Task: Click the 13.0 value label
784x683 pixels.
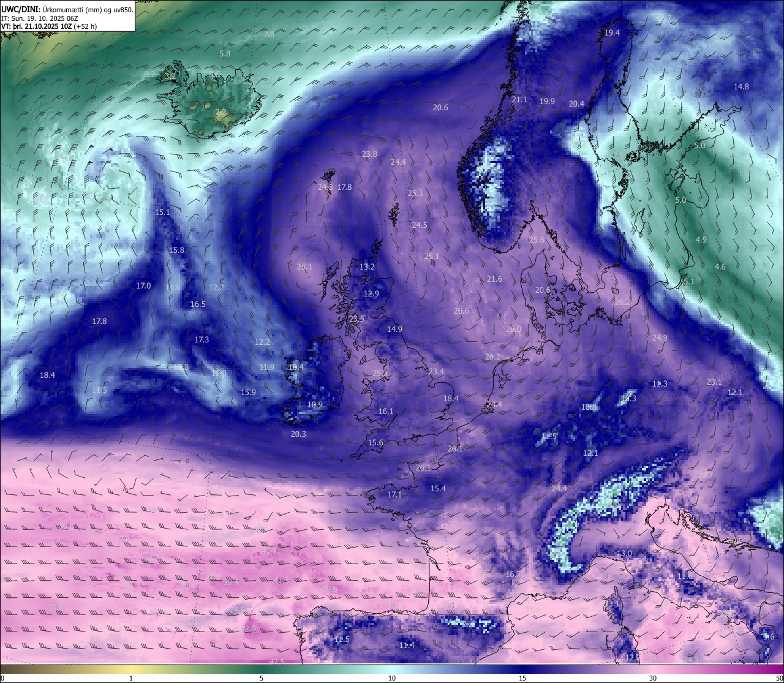Action: pyautogui.click(x=624, y=554)
